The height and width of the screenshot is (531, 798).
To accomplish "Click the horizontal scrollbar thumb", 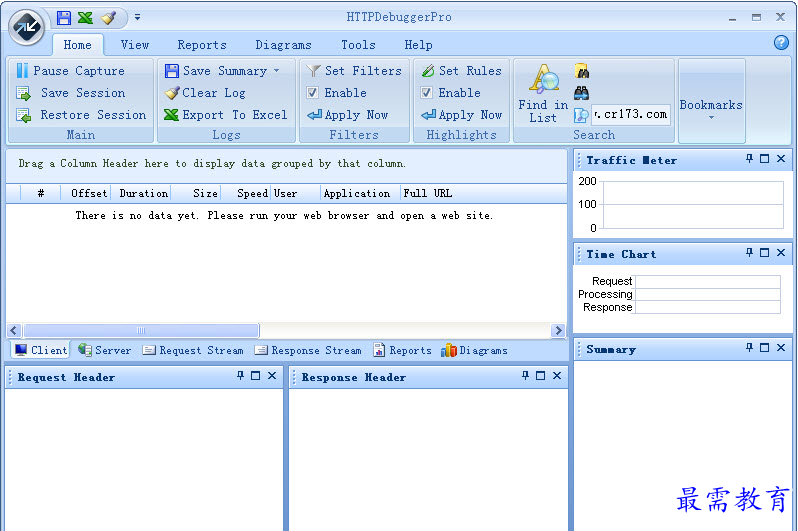I will point(141,330).
